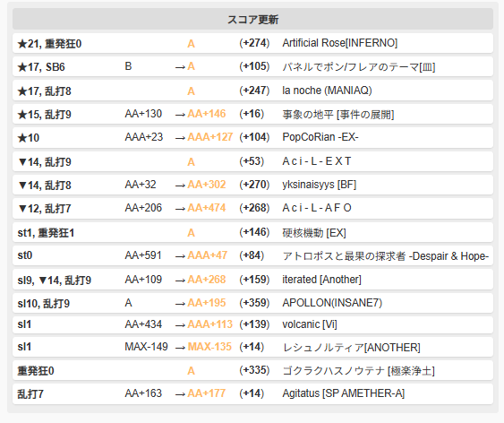Select the A c i - L - E X T row
The width and height of the screenshot is (504, 423).
click(252, 161)
